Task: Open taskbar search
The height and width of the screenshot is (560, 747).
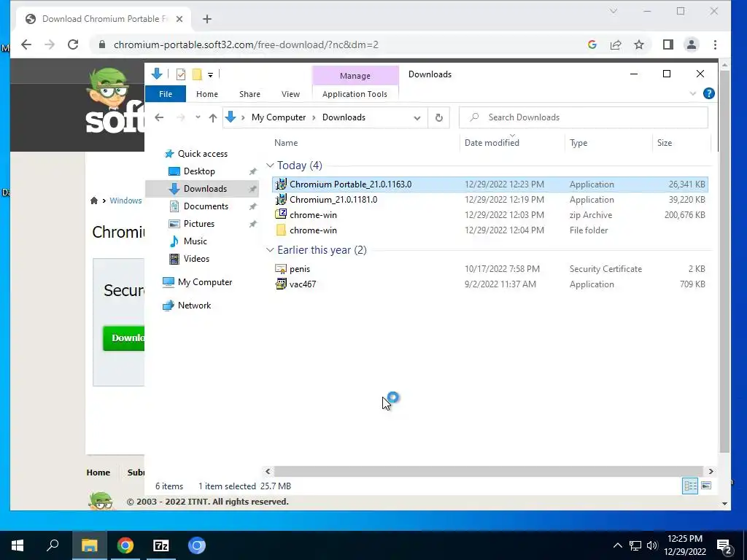Action: pyautogui.click(x=53, y=545)
